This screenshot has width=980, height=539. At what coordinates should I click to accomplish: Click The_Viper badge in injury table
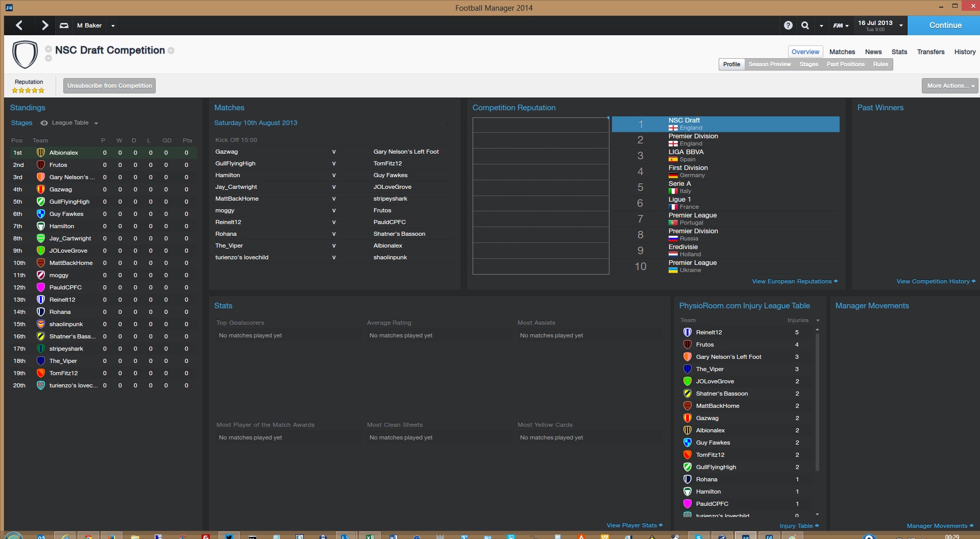point(688,369)
